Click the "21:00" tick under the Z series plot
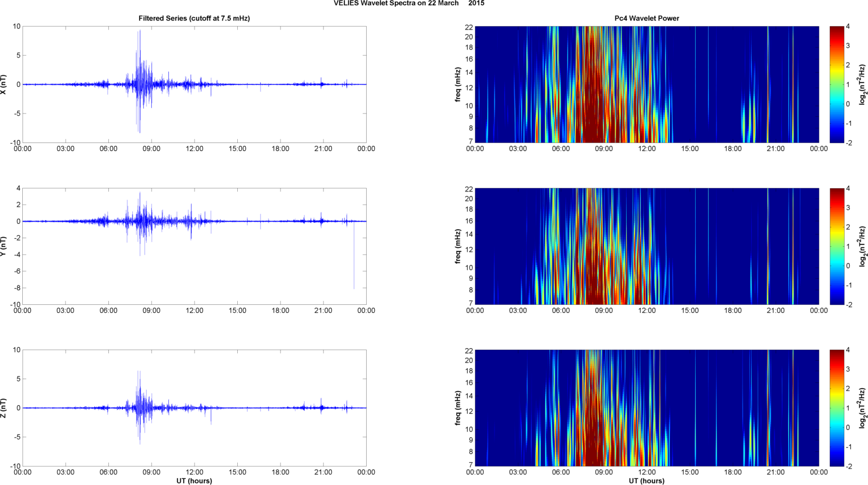This screenshot has height=485, width=868. point(323,472)
